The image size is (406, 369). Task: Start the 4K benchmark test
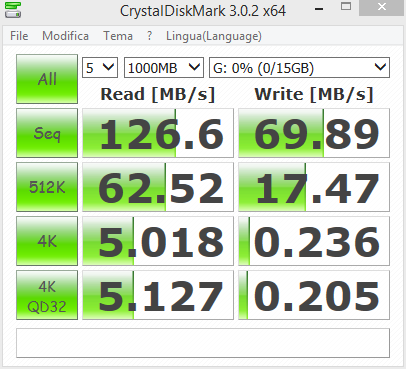click(47, 241)
